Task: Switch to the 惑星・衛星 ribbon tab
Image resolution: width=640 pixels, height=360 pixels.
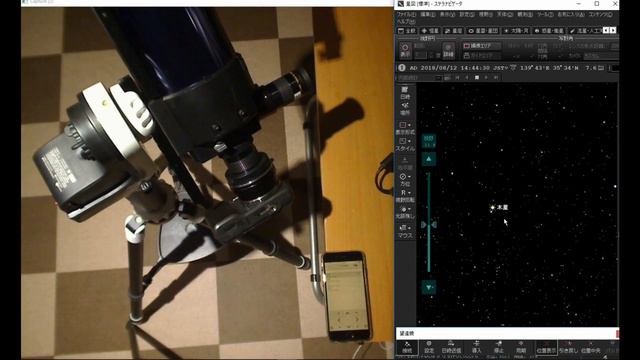Action: [549, 31]
